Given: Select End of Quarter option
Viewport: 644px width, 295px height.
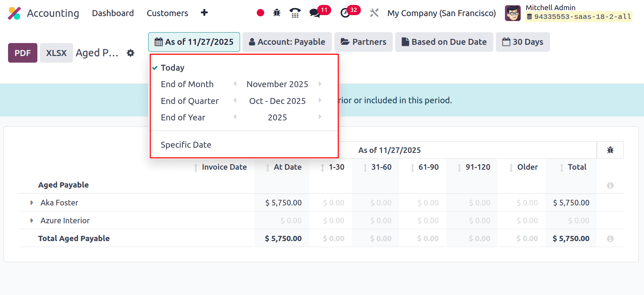Looking at the screenshot, I should pyautogui.click(x=190, y=101).
